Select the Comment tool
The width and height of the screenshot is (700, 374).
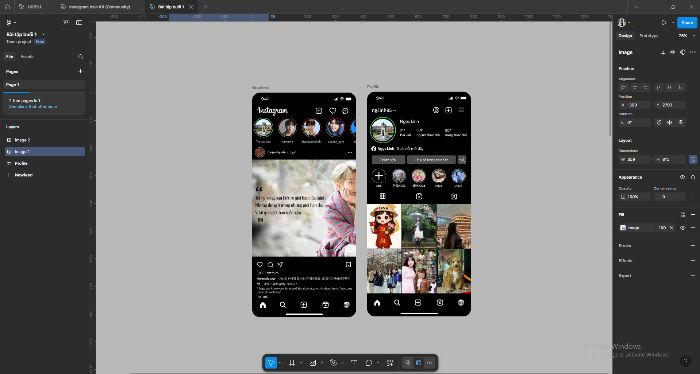click(x=369, y=363)
